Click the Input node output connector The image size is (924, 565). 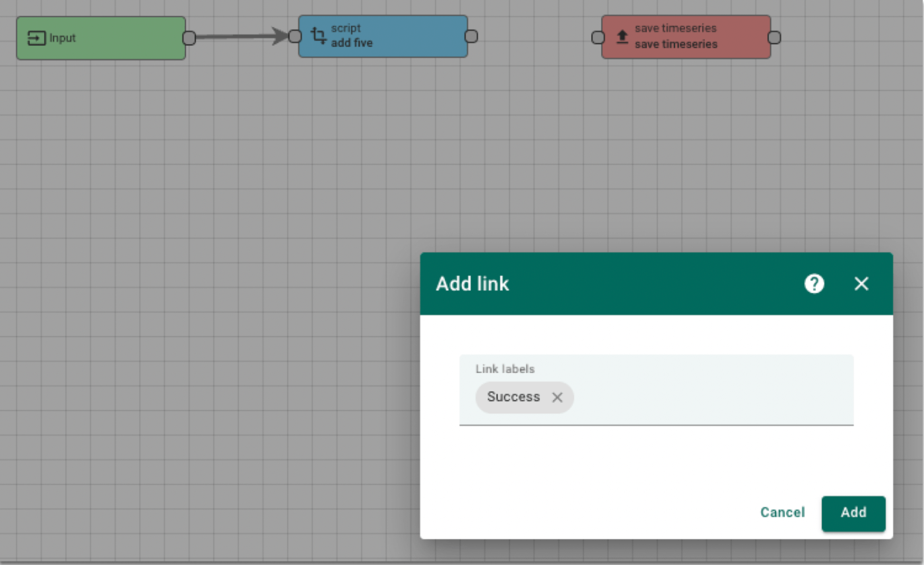[x=189, y=38]
